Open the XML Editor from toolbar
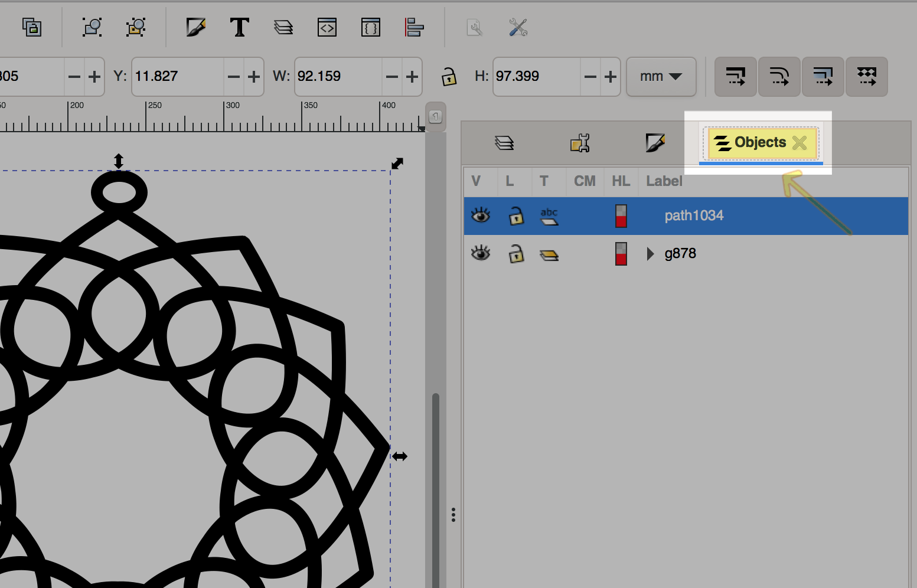Viewport: 917px width, 588px height. pos(327,28)
